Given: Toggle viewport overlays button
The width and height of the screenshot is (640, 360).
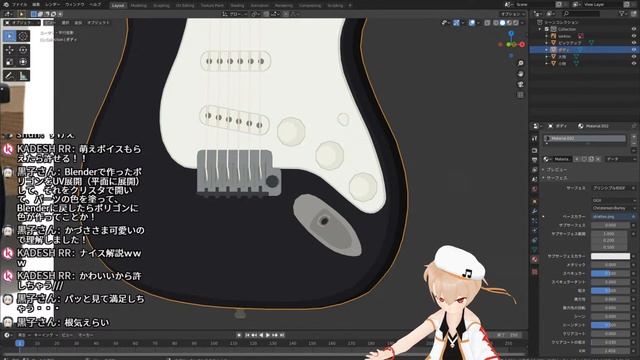Looking at the screenshot, I should 472,23.
